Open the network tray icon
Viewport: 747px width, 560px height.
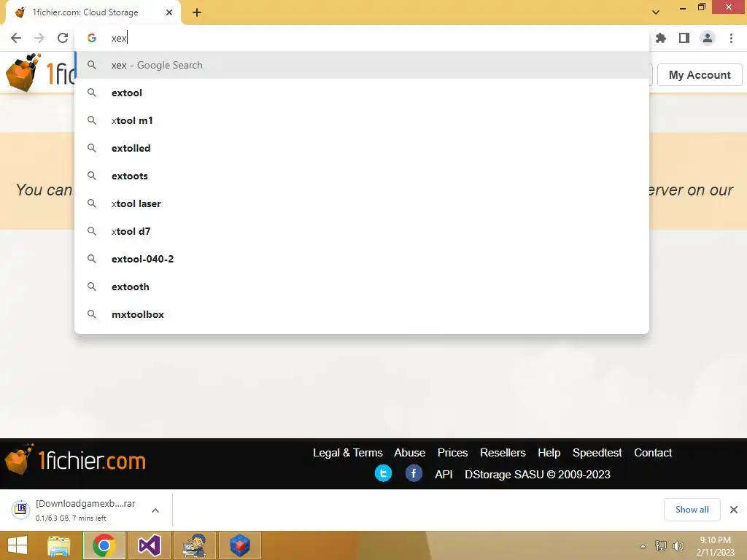[661, 546]
